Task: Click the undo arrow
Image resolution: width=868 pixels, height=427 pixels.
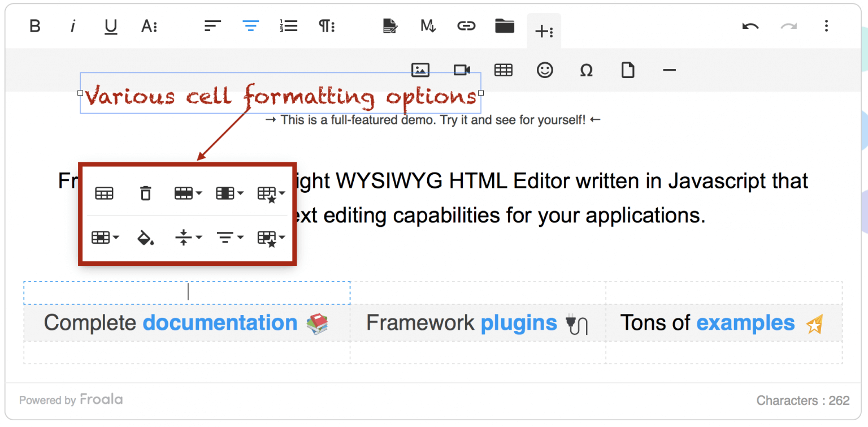Action: 750,27
